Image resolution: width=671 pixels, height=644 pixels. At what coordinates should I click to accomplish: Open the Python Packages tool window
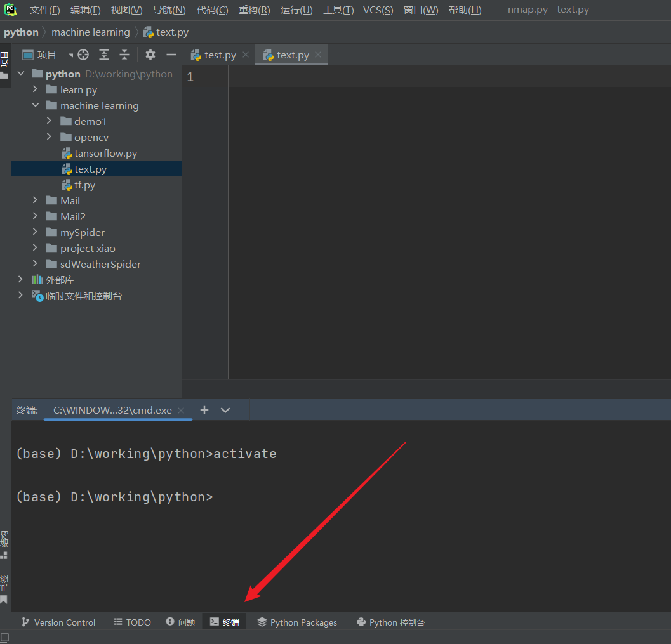[297, 622]
